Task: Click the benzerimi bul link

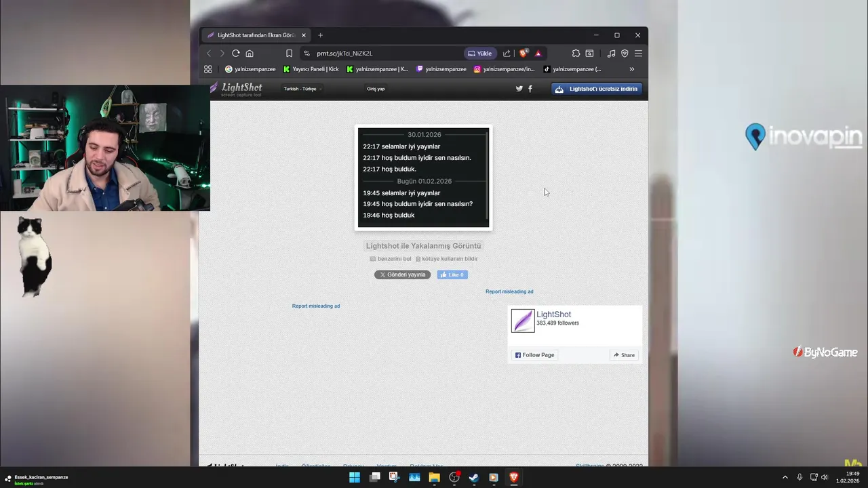Action: [391, 259]
